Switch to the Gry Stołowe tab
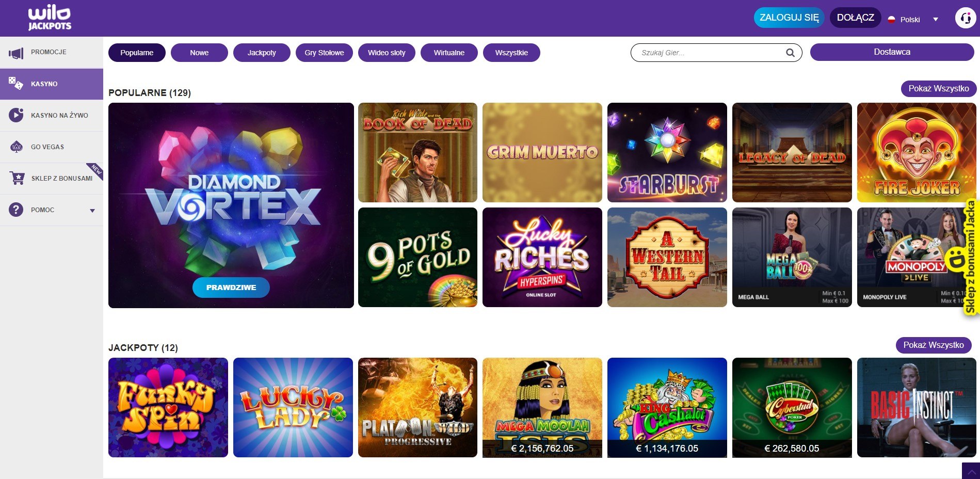The image size is (980, 479). point(324,53)
